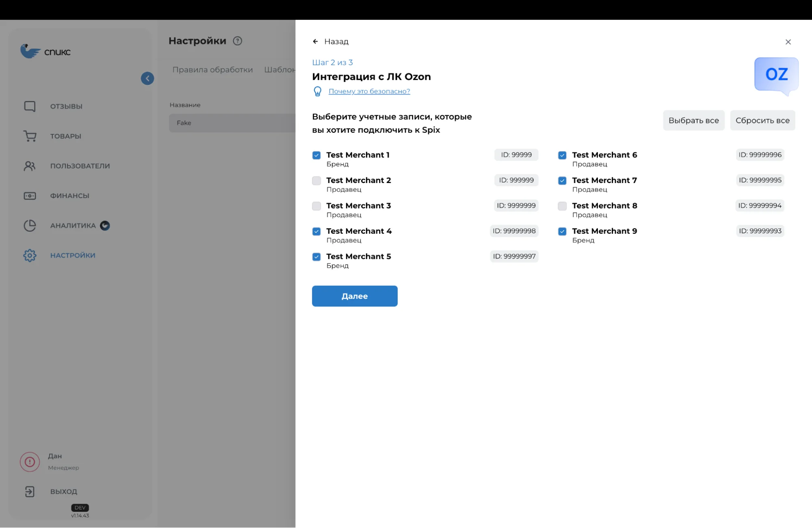Click the ID: 99999995 badge

click(760, 180)
